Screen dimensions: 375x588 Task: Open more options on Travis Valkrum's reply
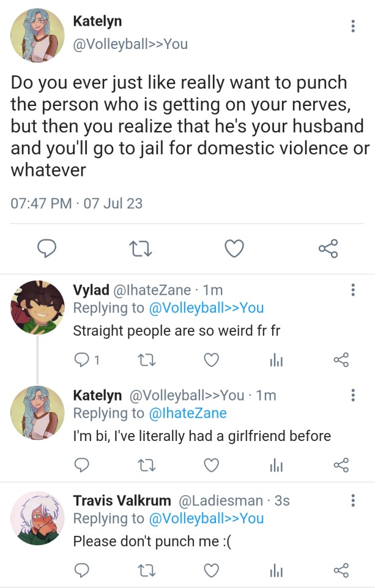coord(353,501)
